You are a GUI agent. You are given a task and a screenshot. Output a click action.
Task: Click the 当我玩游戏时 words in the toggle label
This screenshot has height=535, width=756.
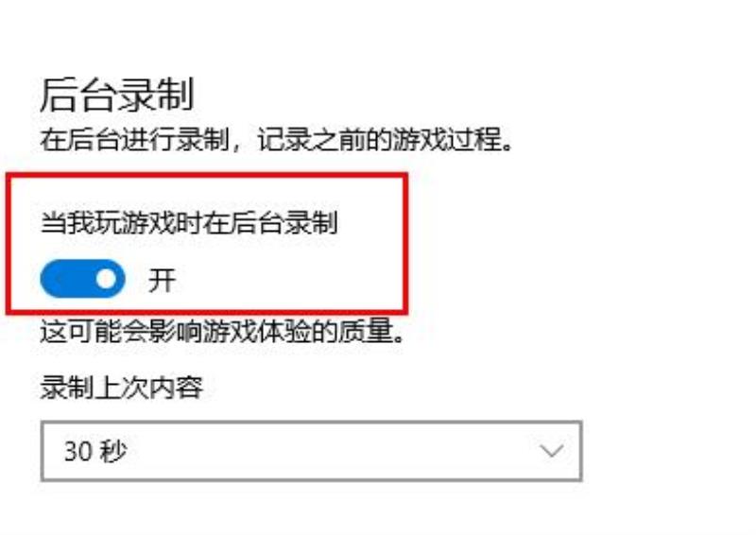coord(121,222)
